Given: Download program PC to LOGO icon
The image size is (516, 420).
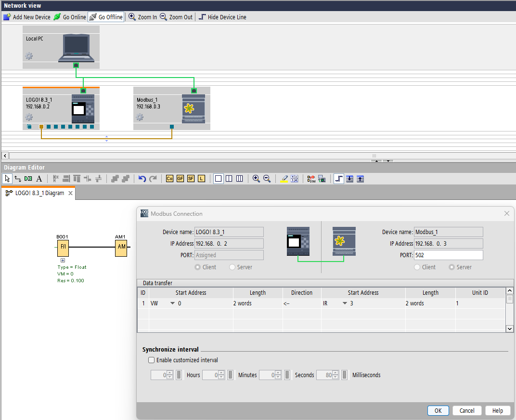Looking at the screenshot, I should pyautogui.click(x=349, y=179).
